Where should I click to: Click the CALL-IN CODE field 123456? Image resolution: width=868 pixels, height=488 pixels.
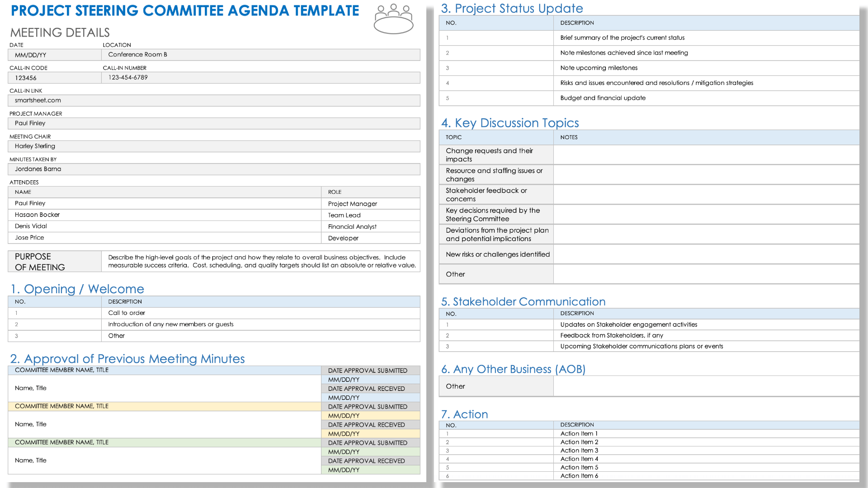click(x=55, y=77)
